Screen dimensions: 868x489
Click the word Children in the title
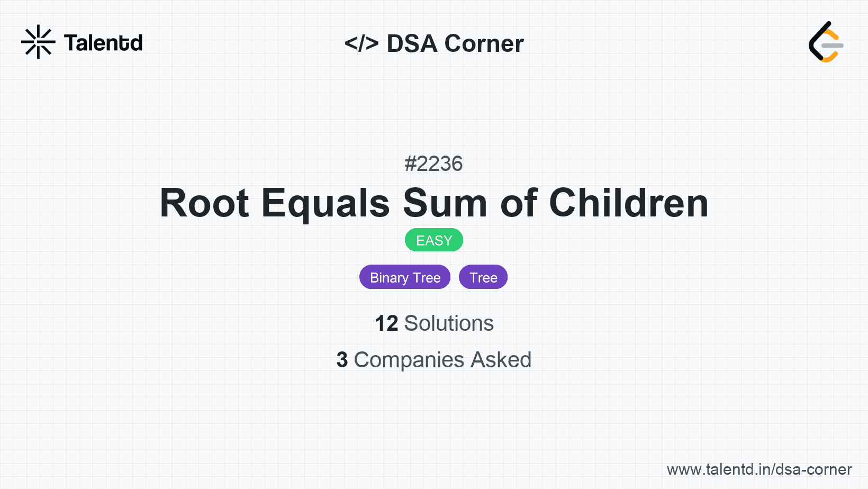click(x=629, y=203)
